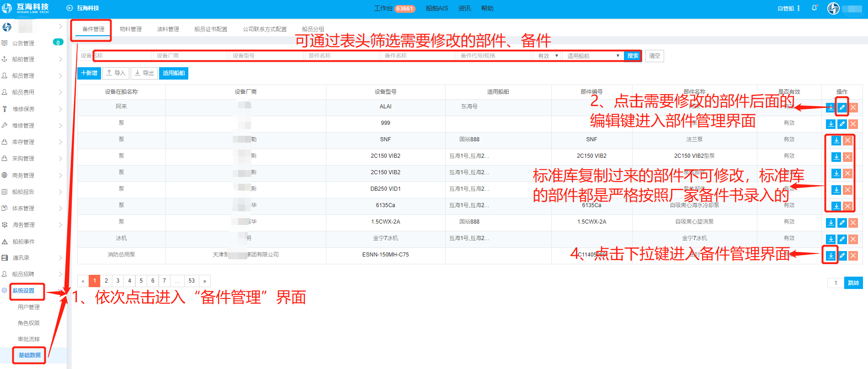Select the 备件管理 tab

93,29
